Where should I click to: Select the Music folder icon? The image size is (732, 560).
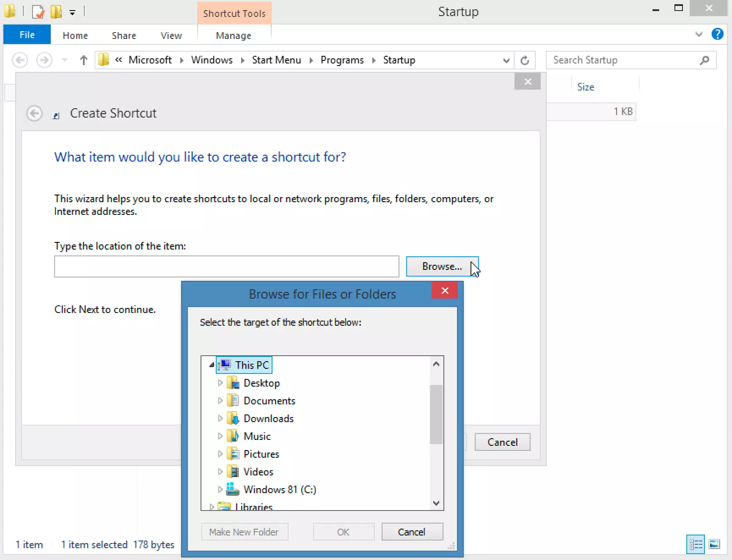click(233, 436)
